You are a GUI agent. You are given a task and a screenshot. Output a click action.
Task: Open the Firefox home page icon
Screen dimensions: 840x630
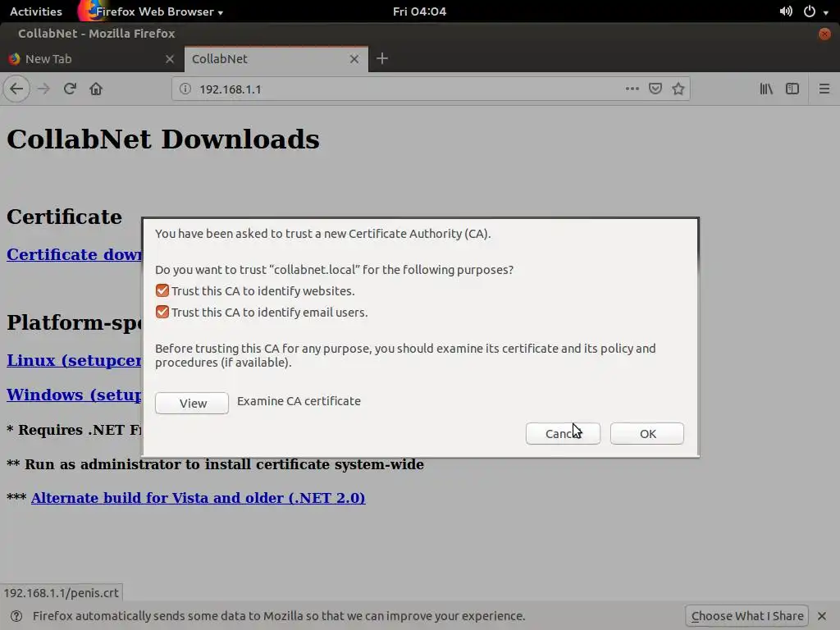(x=96, y=89)
